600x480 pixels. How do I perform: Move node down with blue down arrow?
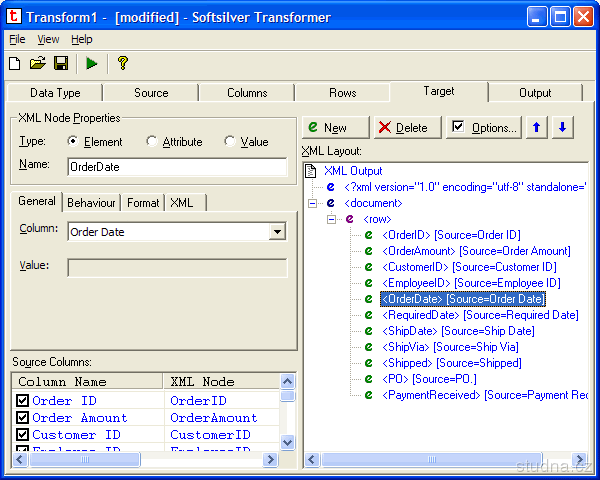[562, 127]
